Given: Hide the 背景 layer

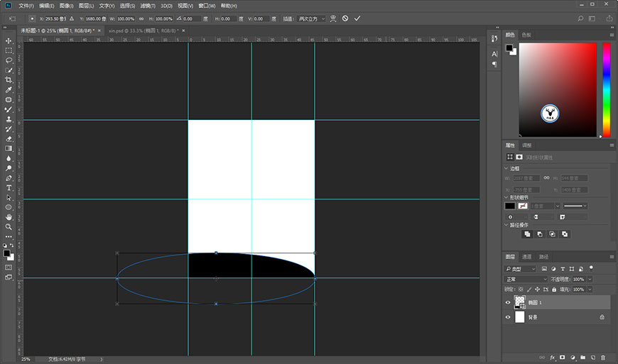Looking at the screenshot, I should point(508,317).
